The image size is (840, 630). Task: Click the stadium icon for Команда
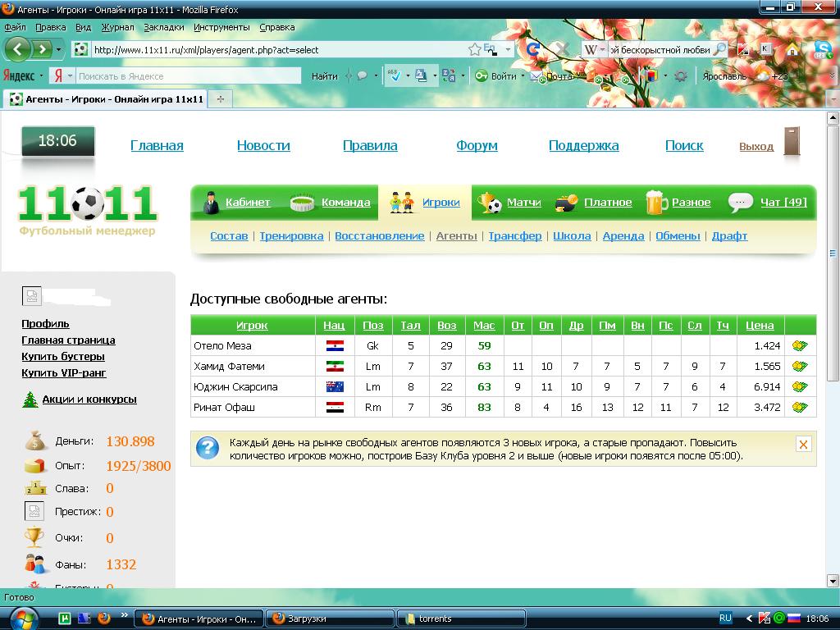click(x=302, y=203)
